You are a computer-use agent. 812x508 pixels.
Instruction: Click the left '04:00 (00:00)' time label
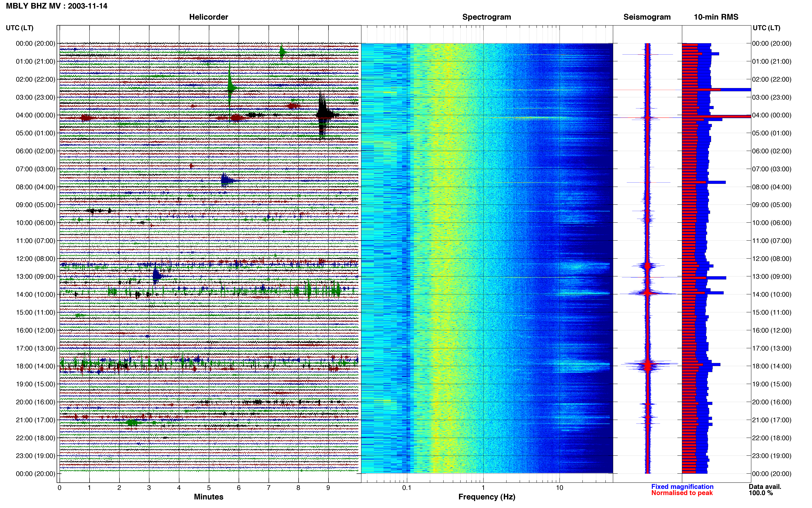click(36, 115)
